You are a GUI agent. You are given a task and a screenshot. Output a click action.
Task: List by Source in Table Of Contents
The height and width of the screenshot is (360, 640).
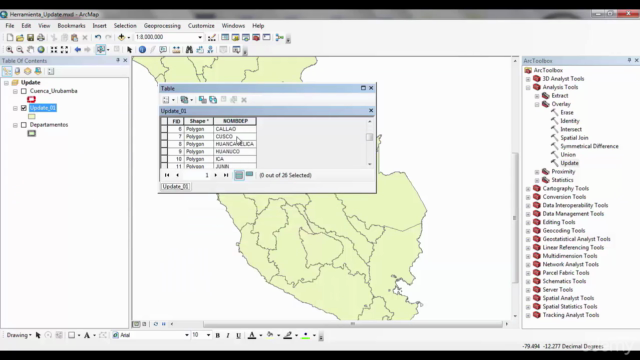[17, 71]
